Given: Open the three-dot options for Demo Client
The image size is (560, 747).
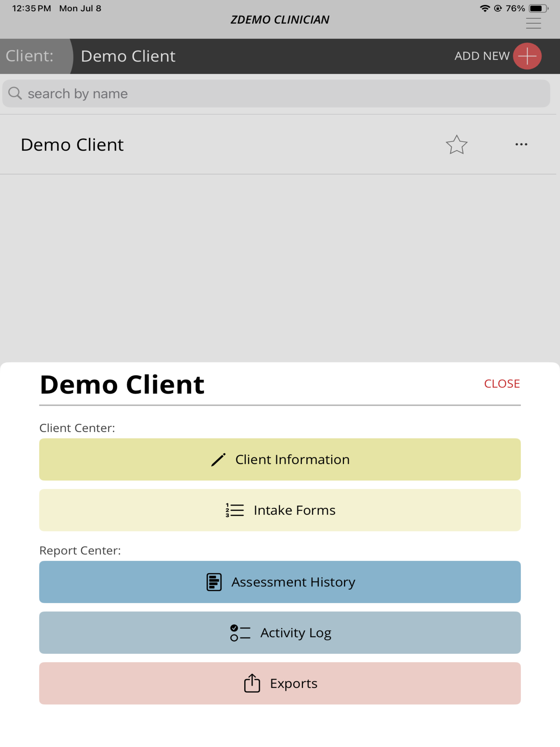Looking at the screenshot, I should 521,144.
